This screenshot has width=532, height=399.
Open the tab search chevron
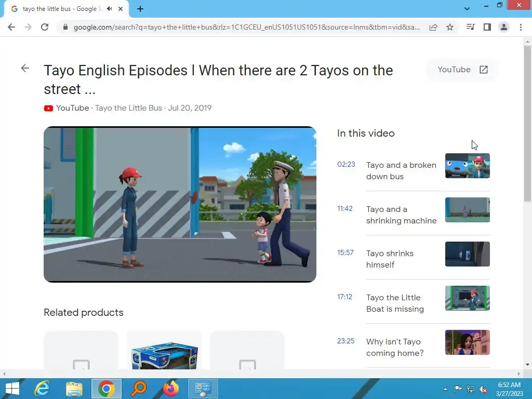pos(467,9)
